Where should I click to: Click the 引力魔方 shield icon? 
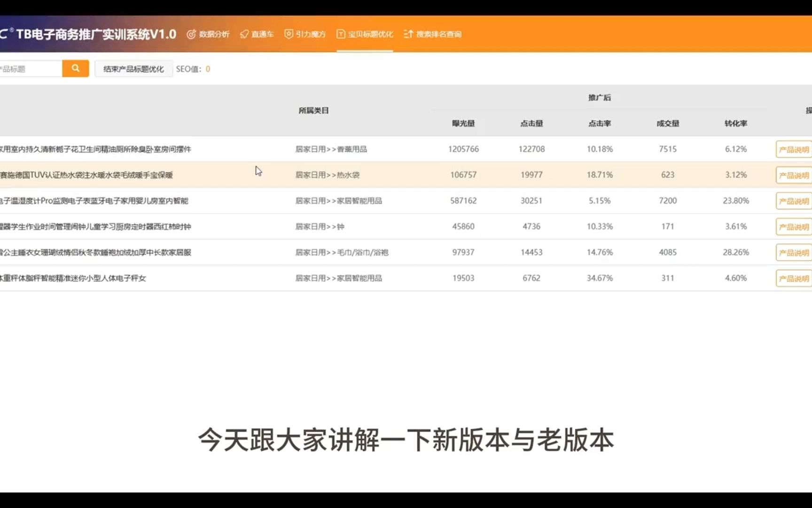pyautogui.click(x=289, y=34)
